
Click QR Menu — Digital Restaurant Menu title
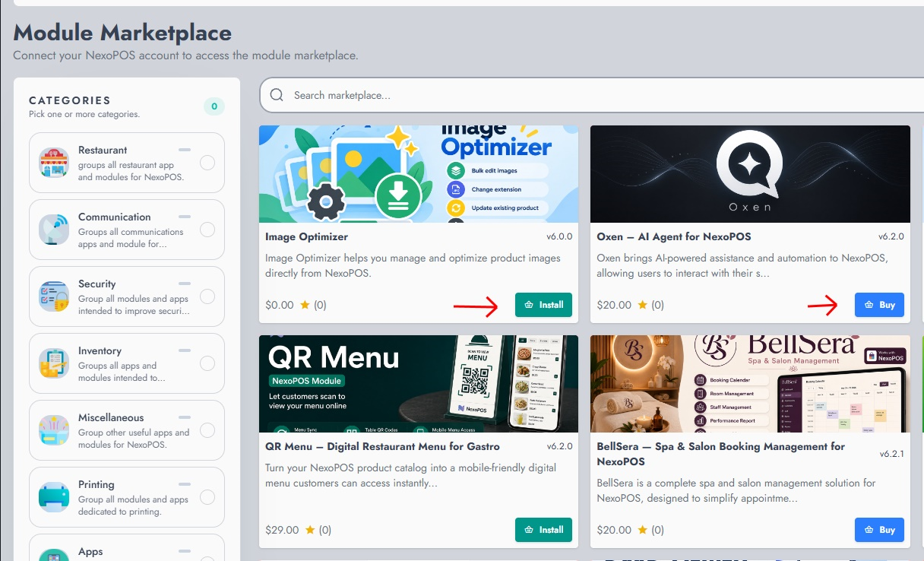point(382,446)
